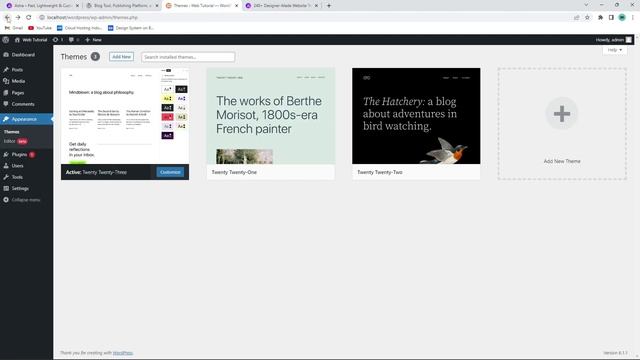
Task: Open Tools in the sidebar
Action: [x=17, y=177]
